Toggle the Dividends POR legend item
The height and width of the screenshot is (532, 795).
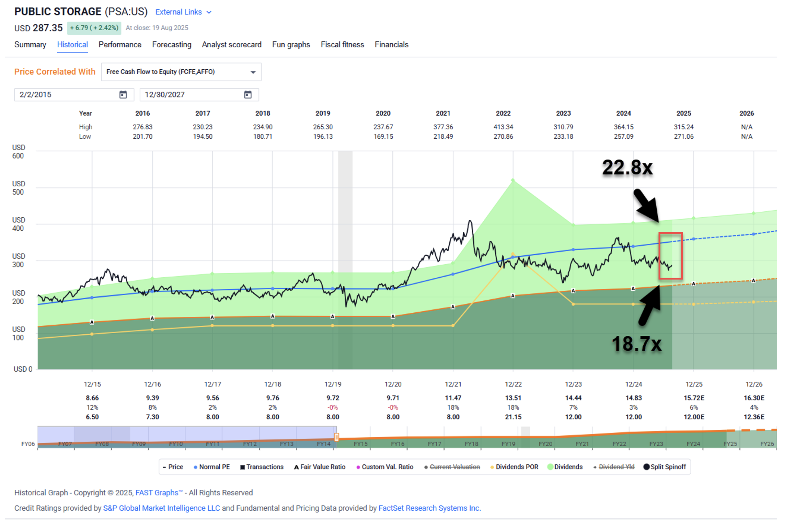tap(514, 467)
